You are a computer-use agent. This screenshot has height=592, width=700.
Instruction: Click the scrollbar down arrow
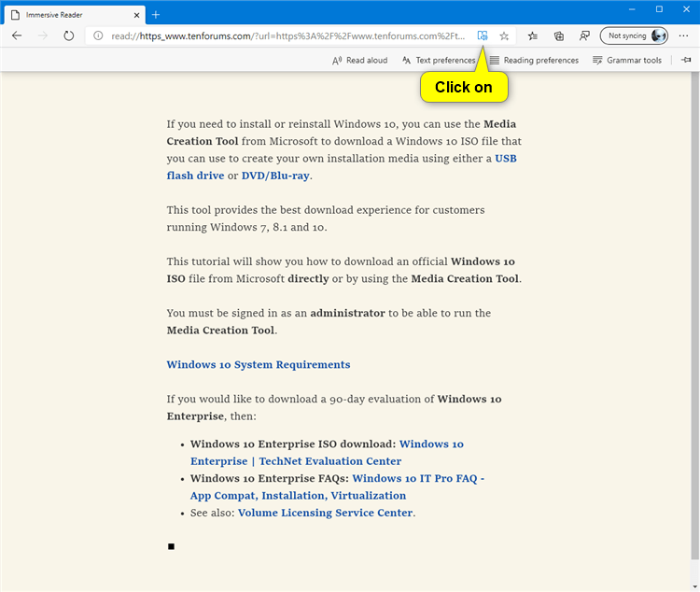tap(694, 586)
